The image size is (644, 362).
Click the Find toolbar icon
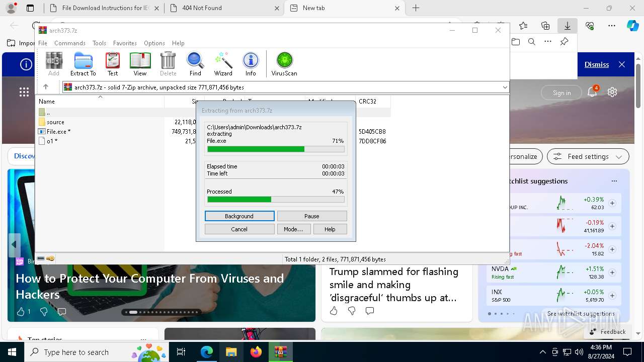pos(195,64)
